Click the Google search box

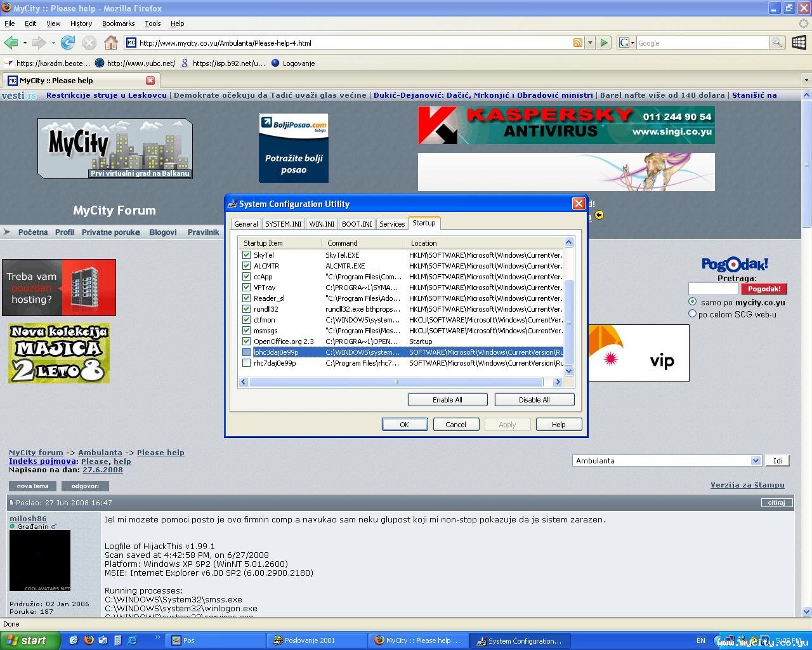(702, 43)
